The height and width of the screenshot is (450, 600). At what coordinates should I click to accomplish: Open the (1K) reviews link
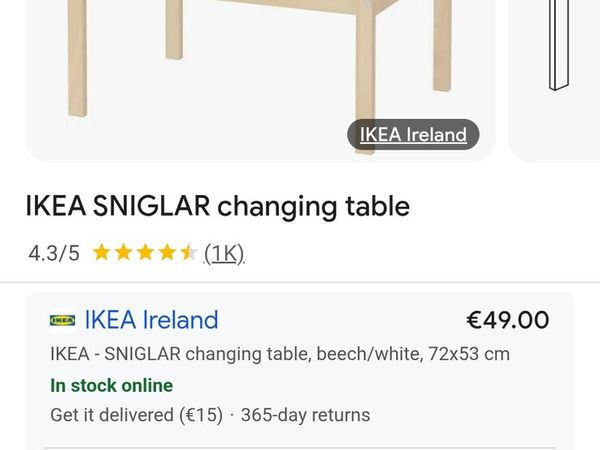[224, 253]
